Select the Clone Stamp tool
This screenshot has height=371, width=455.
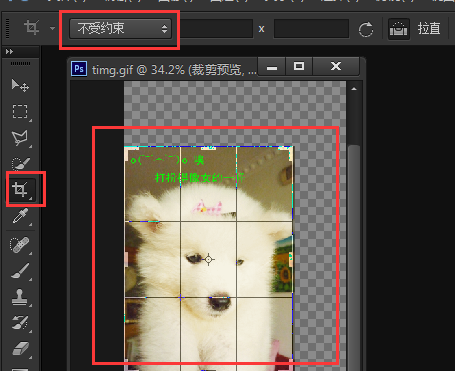pyautogui.click(x=19, y=297)
